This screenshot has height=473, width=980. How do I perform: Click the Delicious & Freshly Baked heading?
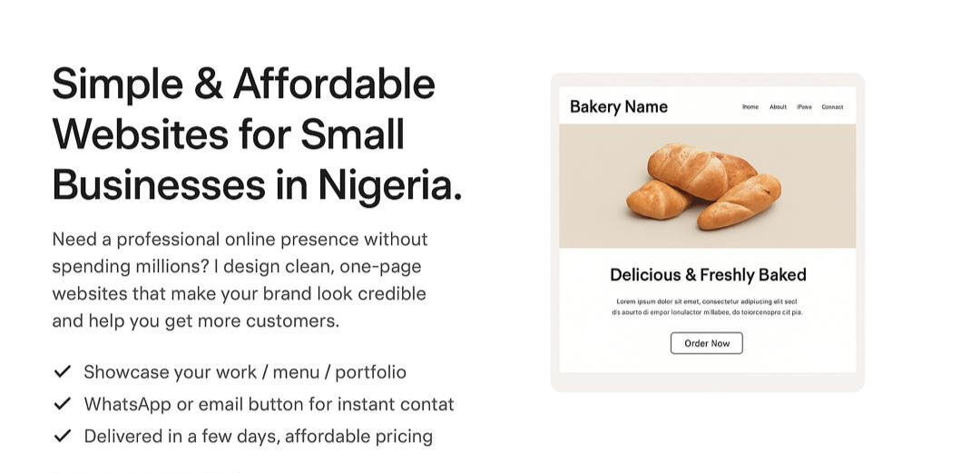point(708,275)
